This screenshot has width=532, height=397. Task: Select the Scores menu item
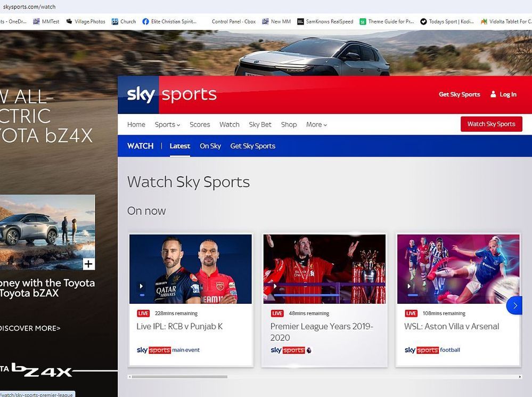(x=200, y=125)
